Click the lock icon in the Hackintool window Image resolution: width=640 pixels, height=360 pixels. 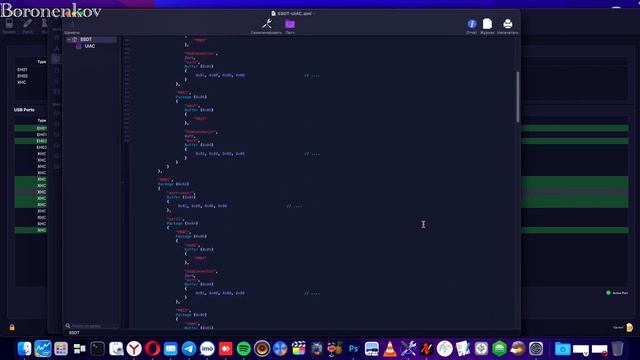coord(12,327)
